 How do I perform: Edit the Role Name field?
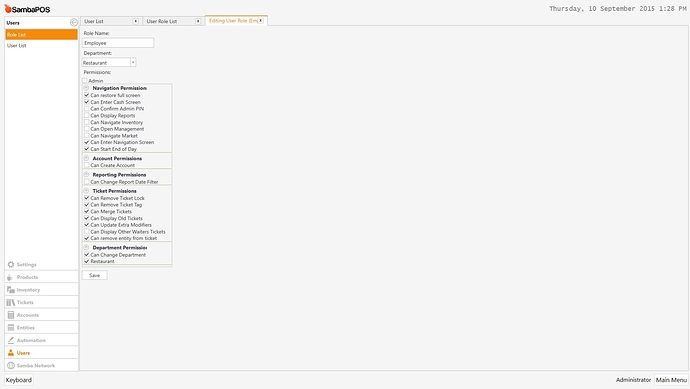click(118, 43)
